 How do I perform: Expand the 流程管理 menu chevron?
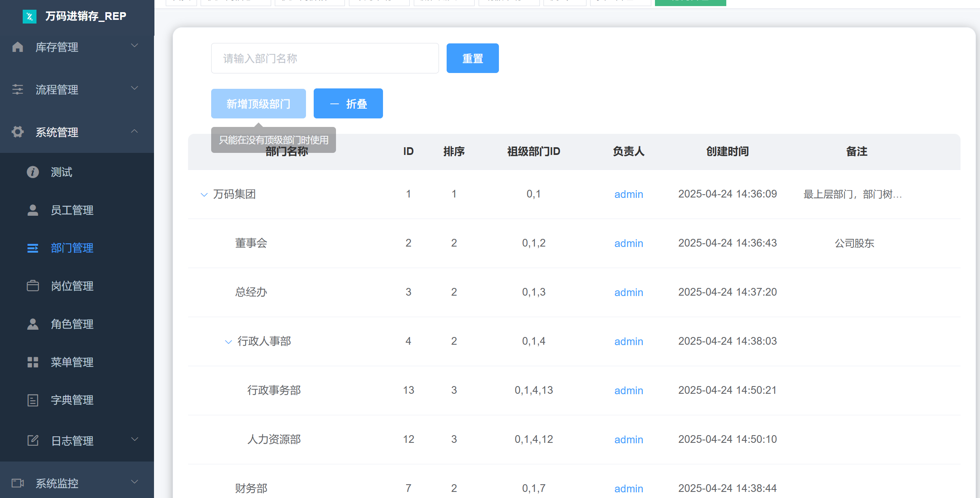[x=135, y=88]
